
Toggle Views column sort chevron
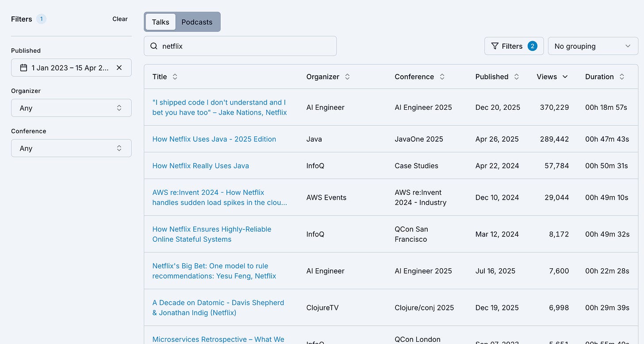coord(565,77)
